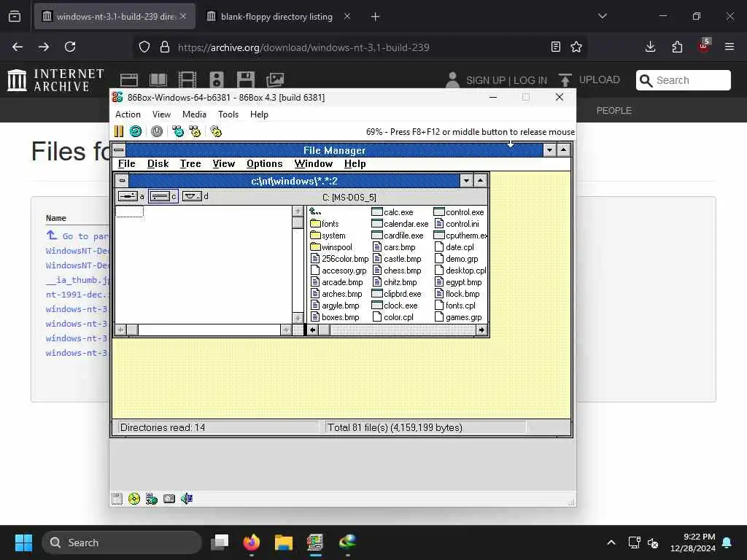Click the file list horizontal scrollbar thumb
The height and width of the screenshot is (560, 747).
(x=325, y=330)
